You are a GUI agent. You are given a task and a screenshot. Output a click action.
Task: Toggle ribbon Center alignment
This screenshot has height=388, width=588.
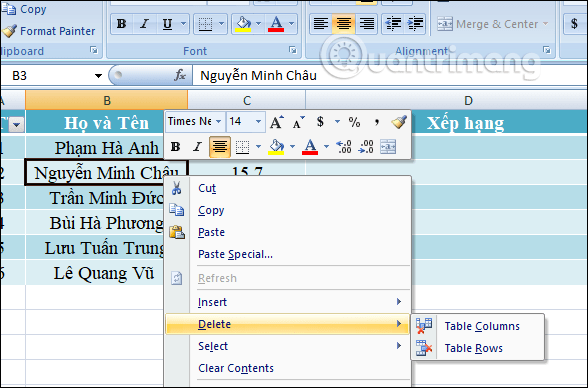[x=344, y=24]
